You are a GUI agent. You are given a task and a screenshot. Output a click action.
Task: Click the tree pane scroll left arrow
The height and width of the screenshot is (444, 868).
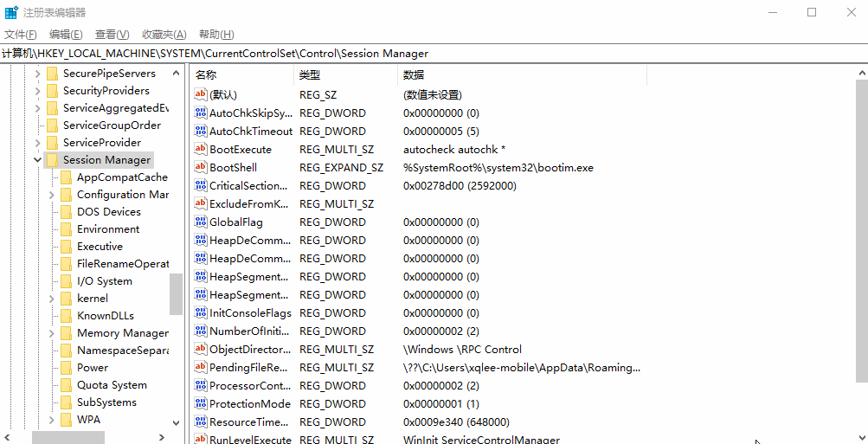coord(7,437)
